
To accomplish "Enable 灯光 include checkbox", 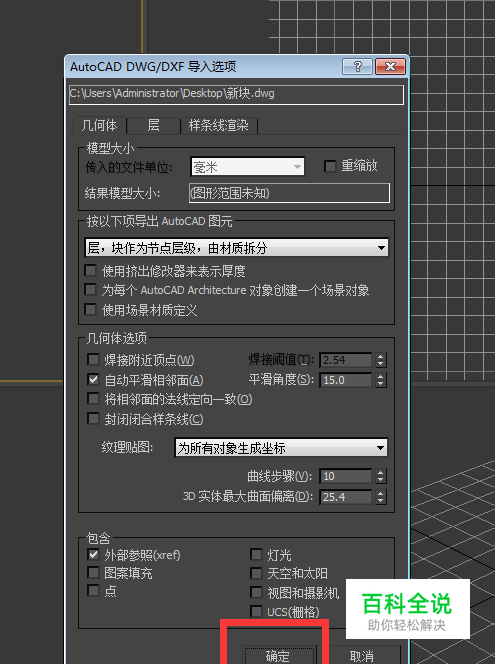I will pos(256,554).
